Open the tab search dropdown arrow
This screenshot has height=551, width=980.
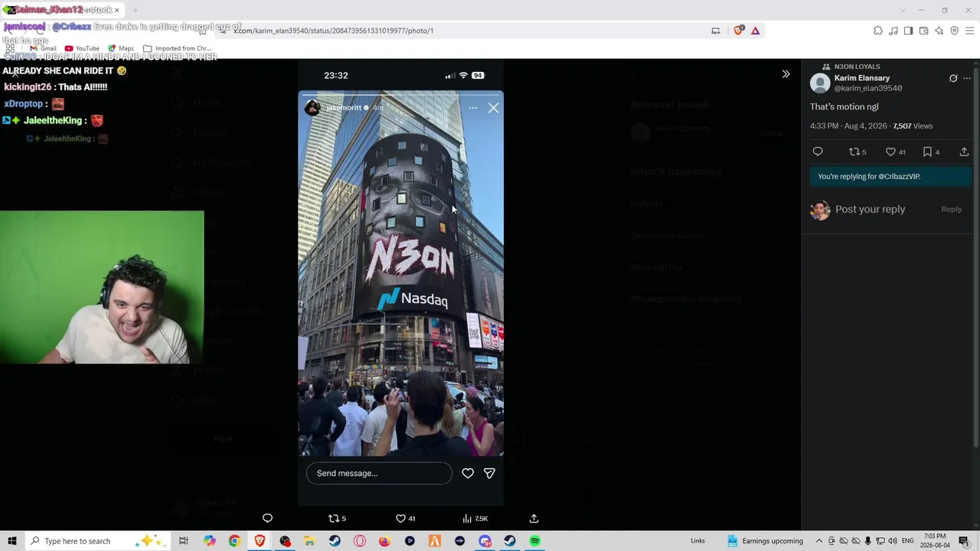[903, 10]
